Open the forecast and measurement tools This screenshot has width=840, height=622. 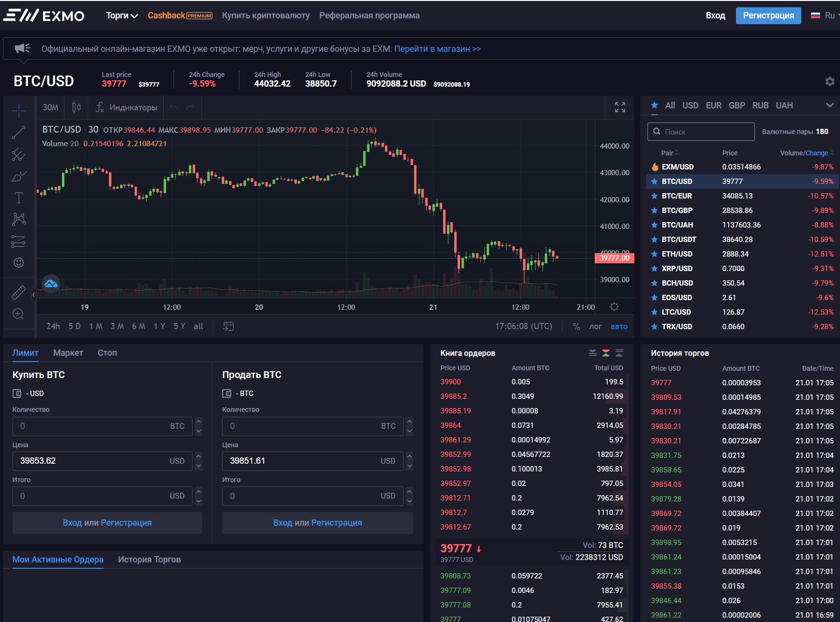(19, 241)
